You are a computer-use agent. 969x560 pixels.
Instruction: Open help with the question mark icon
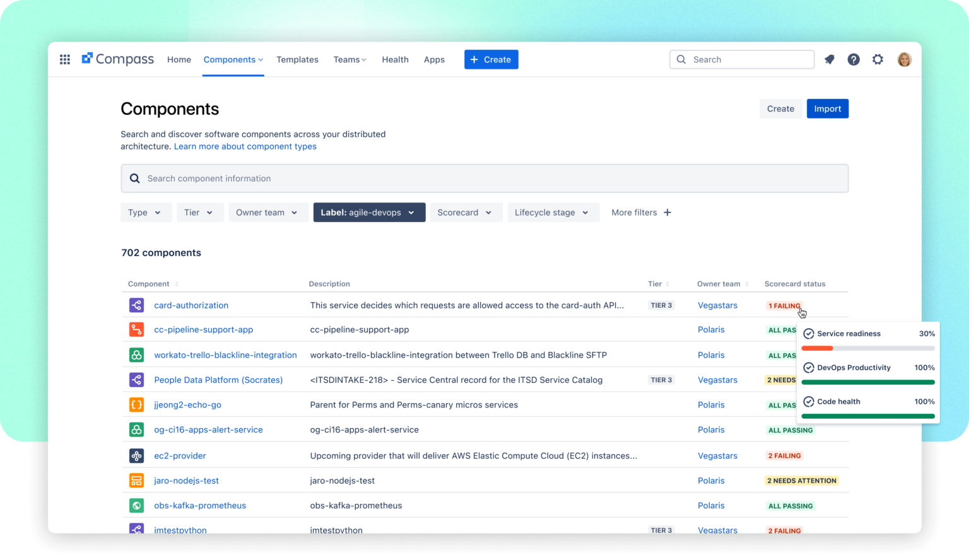pyautogui.click(x=854, y=59)
